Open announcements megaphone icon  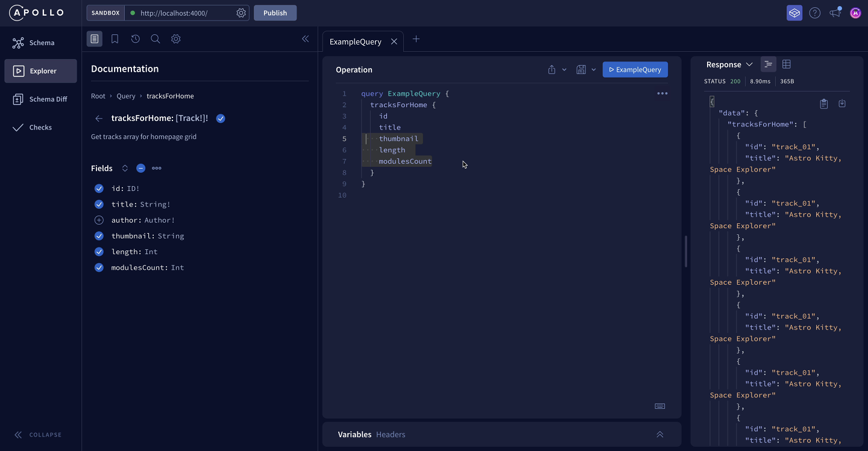coord(835,13)
